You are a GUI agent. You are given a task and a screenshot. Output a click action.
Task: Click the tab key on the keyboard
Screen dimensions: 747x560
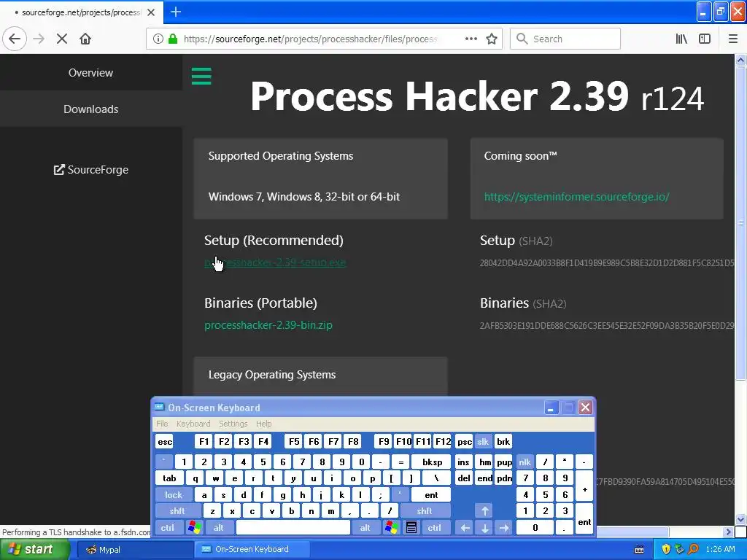(169, 478)
